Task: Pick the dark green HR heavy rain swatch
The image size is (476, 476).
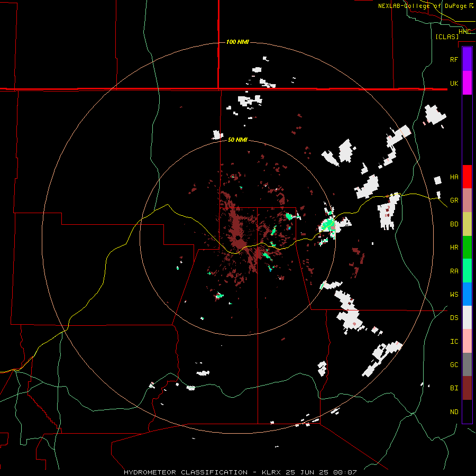Action: pos(467,247)
